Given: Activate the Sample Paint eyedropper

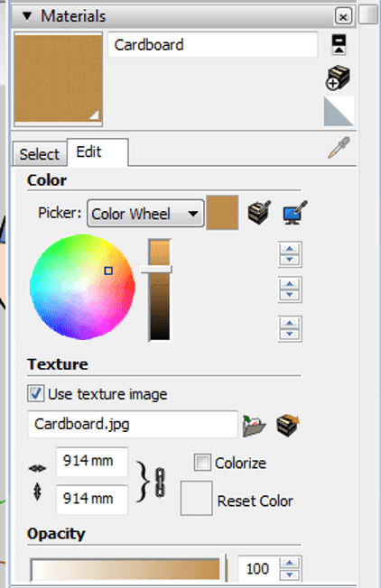Looking at the screenshot, I should coord(339,148).
